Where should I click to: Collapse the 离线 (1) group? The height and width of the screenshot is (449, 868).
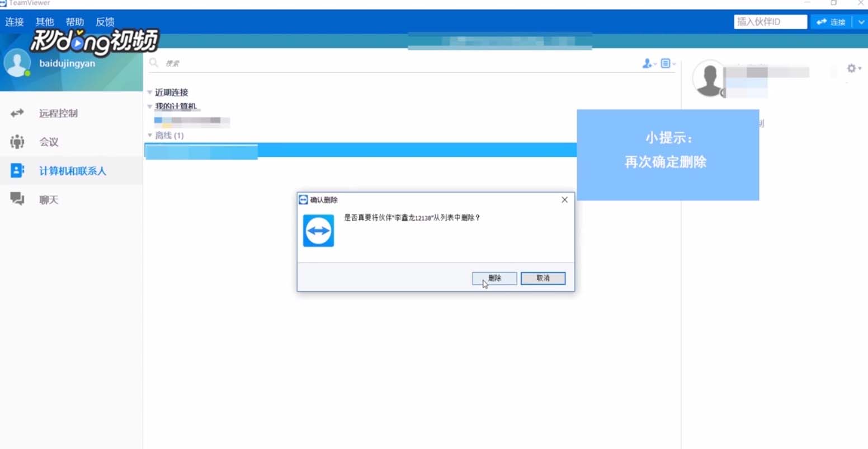click(x=150, y=135)
